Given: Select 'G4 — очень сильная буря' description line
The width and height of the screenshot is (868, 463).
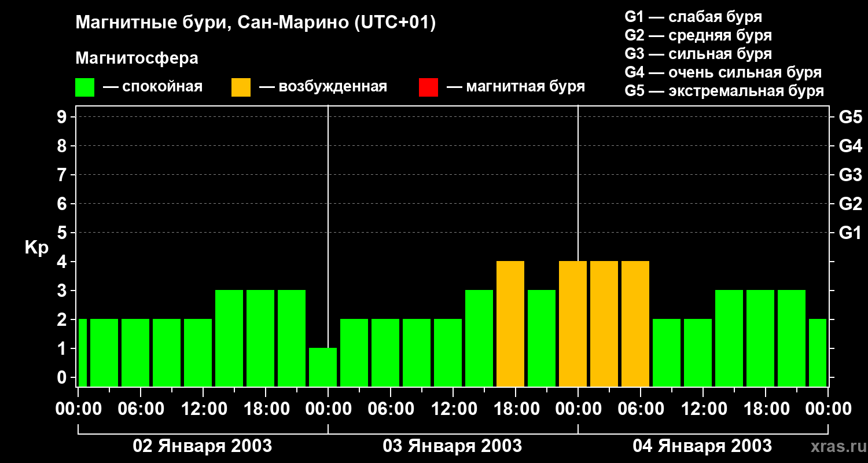Looking at the screenshot, I should pyautogui.click(x=723, y=72).
